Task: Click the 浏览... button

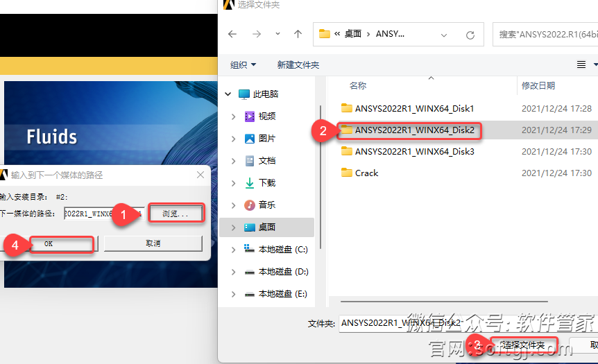Action: [x=175, y=214]
